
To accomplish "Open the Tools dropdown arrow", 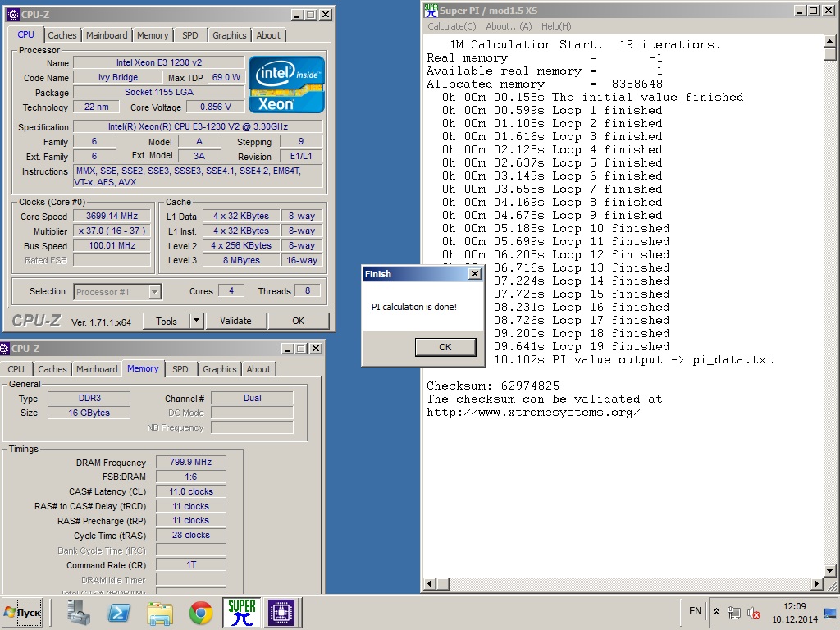I will coord(196,321).
